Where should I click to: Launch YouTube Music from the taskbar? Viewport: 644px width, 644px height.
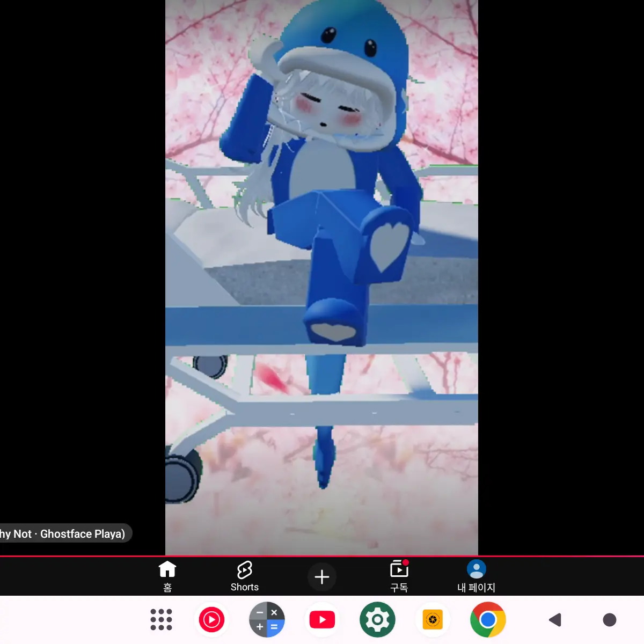212,620
